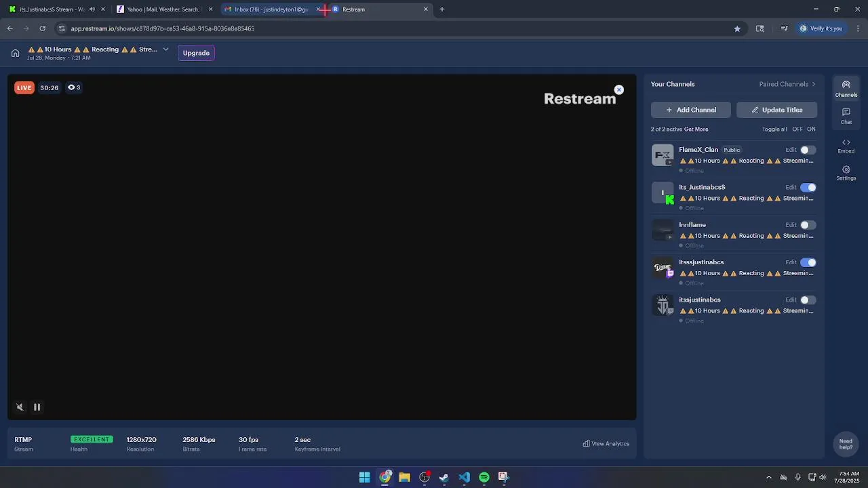The height and width of the screenshot is (488, 868).
Task: Open View Analytics
Action: coord(606,444)
